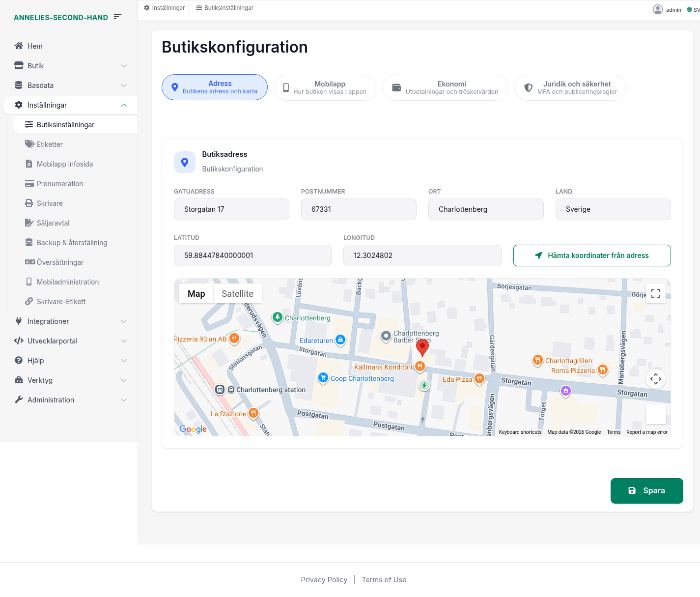700x597 pixels.
Task: Click the language globe icon
Action: click(x=689, y=10)
